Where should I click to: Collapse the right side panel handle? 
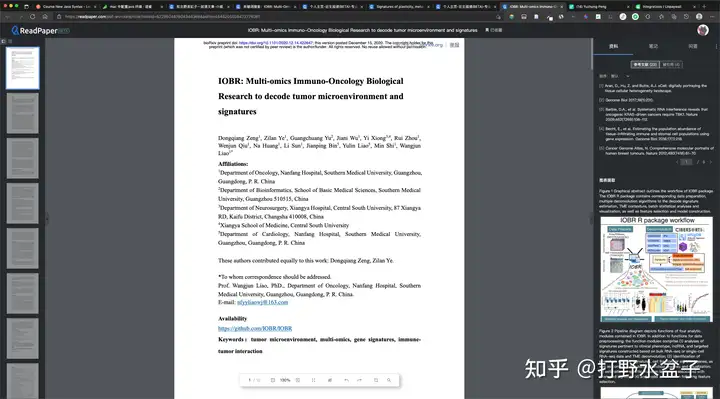591,219
